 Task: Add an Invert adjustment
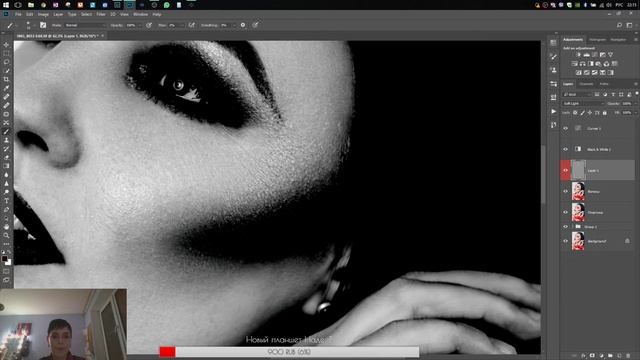[578, 73]
